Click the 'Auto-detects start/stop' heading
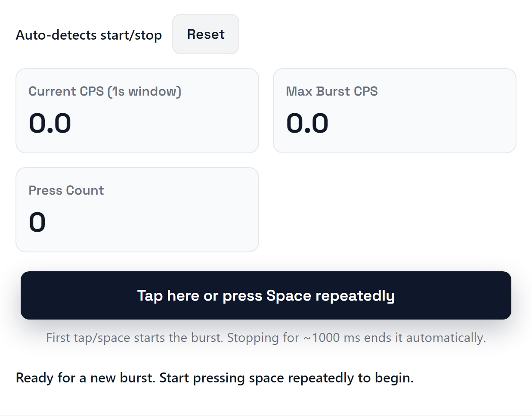 89,35
